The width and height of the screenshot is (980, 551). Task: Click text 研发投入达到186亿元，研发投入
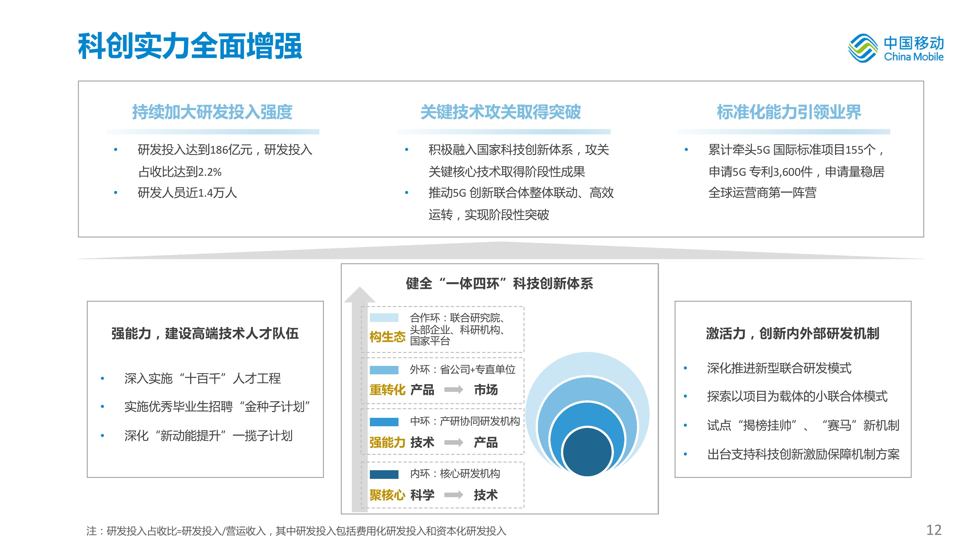(x=225, y=150)
